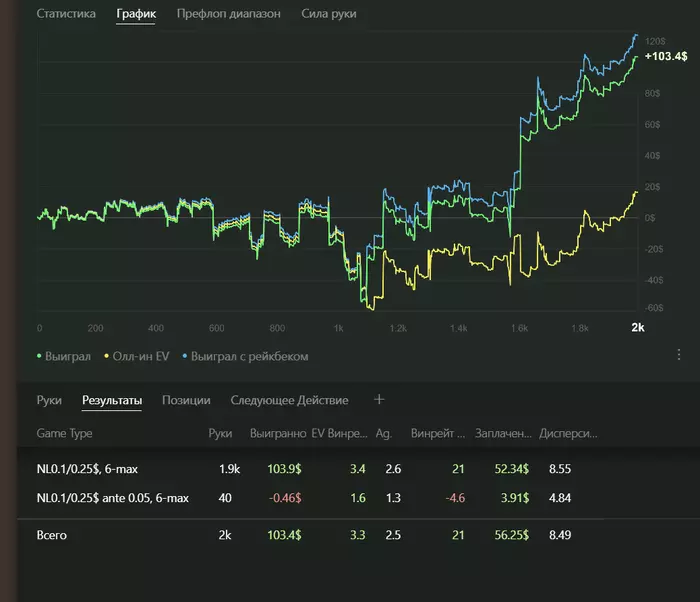Click the 1k x-axis label

[x=338, y=328]
